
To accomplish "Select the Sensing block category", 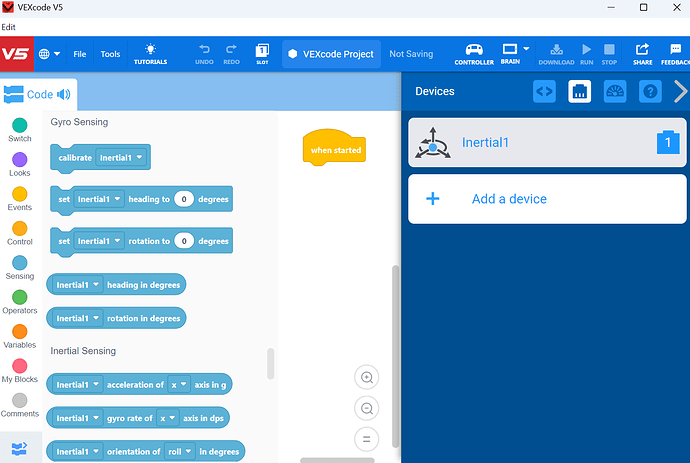I will 20,268.
